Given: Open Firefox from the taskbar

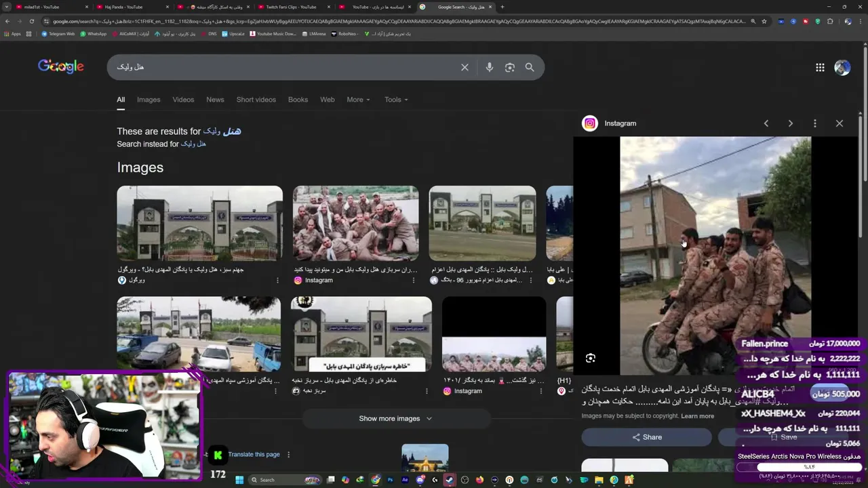Looking at the screenshot, I should (x=479, y=480).
